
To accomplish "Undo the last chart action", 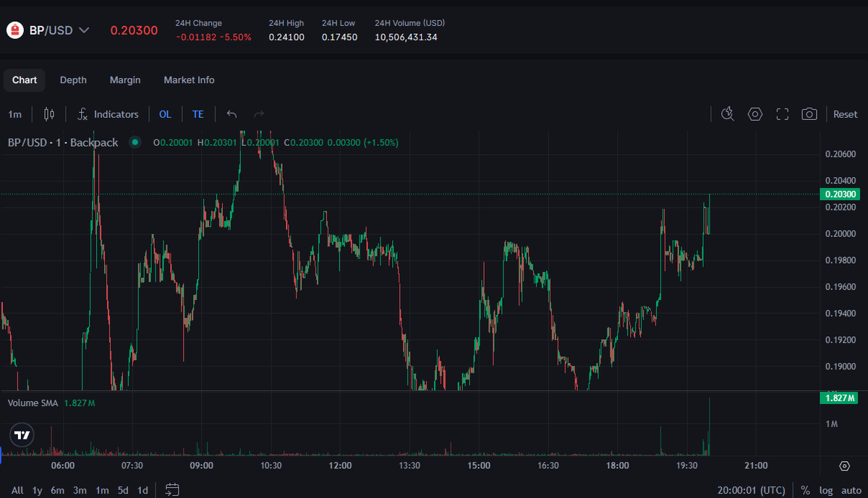I will pyautogui.click(x=231, y=114).
